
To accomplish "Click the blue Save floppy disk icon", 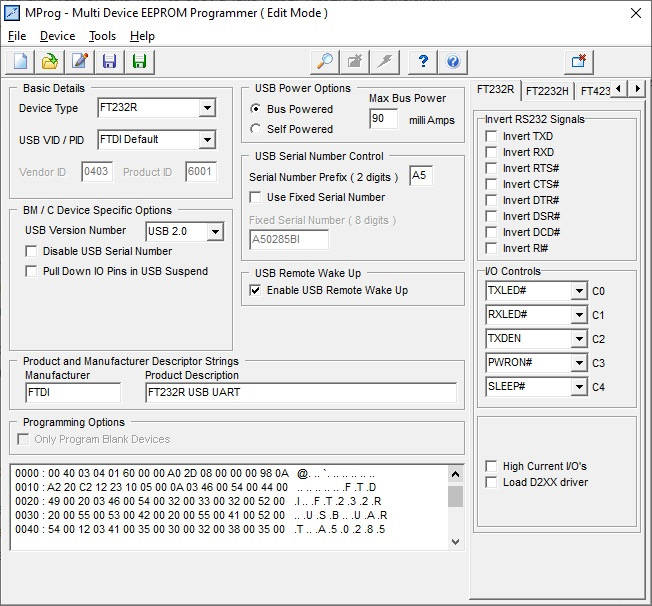I will [110, 62].
